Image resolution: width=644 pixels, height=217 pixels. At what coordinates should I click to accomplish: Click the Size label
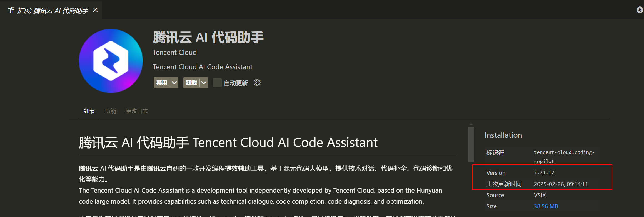491,206
